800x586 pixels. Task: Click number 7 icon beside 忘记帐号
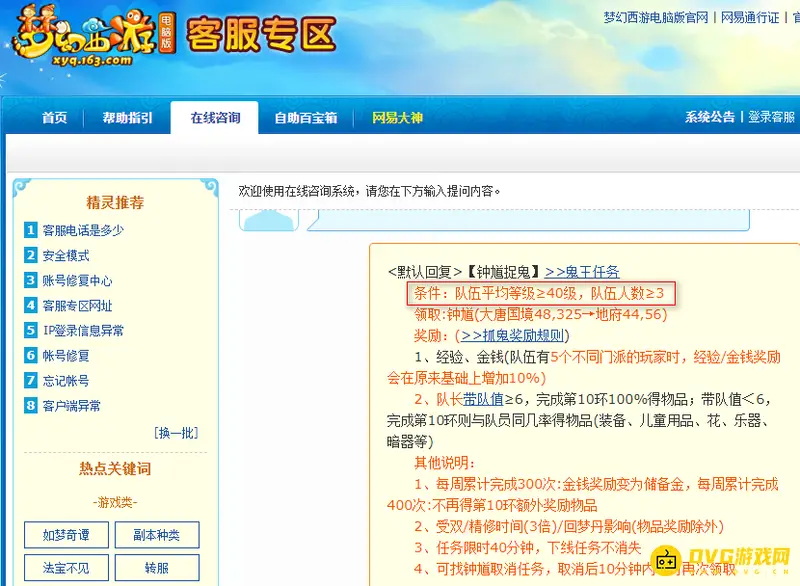31,380
